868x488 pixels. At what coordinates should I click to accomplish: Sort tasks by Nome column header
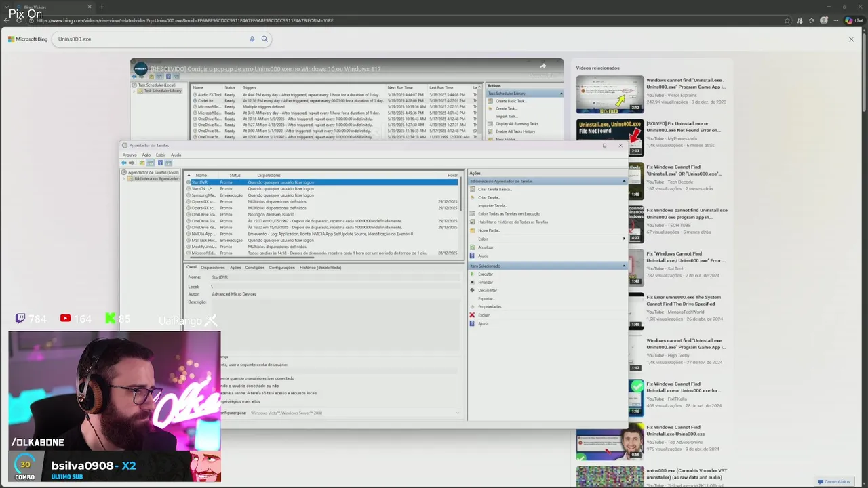(201, 175)
